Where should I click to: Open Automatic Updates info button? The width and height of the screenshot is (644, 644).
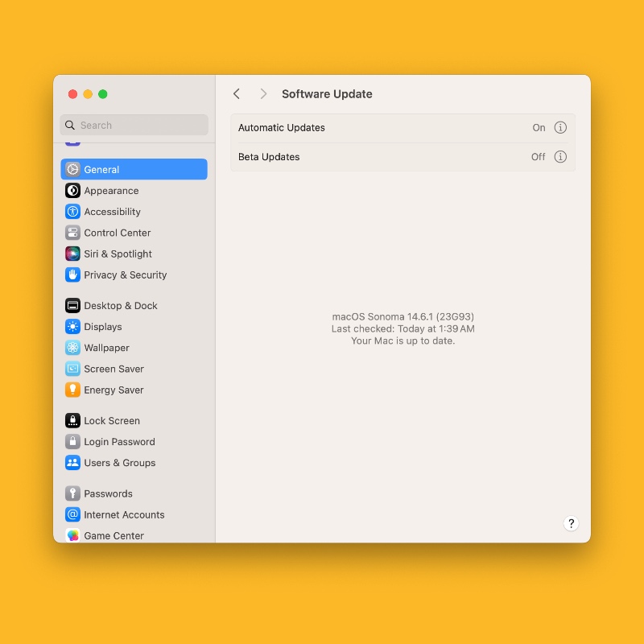pyautogui.click(x=560, y=127)
